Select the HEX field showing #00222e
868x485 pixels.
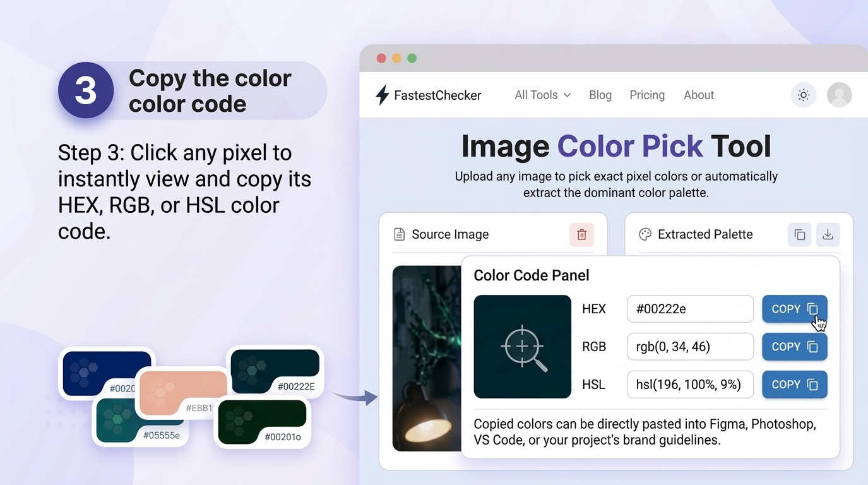click(x=690, y=309)
